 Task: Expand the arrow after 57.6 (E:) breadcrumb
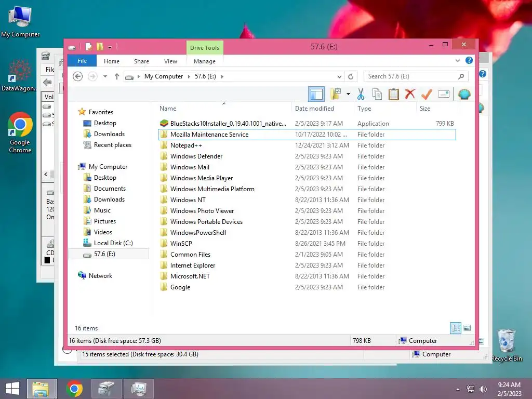click(x=222, y=76)
